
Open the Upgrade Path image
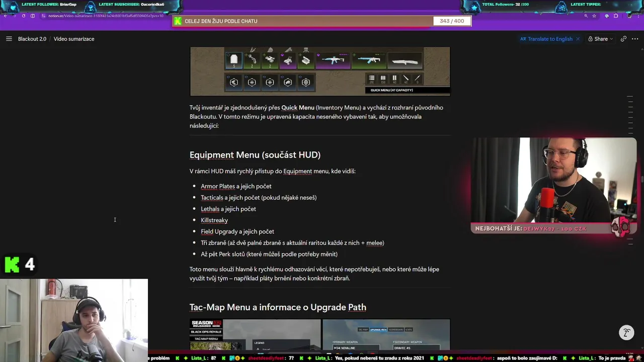386,335
